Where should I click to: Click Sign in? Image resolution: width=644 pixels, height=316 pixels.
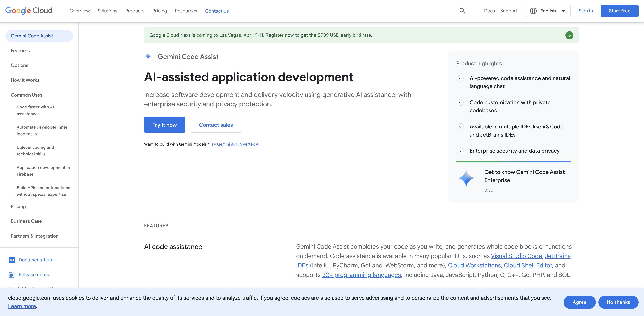pos(585,11)
